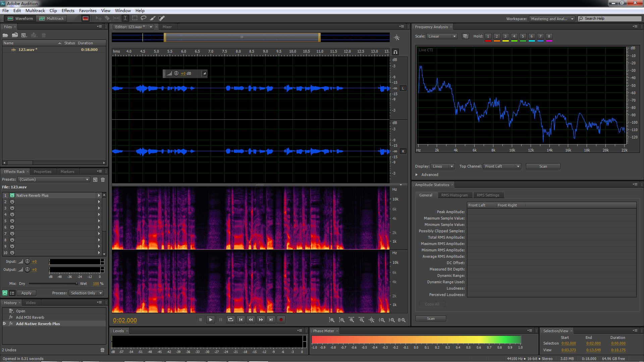
Task: Open the Effects menu
Action: click(x=68, y=11)
